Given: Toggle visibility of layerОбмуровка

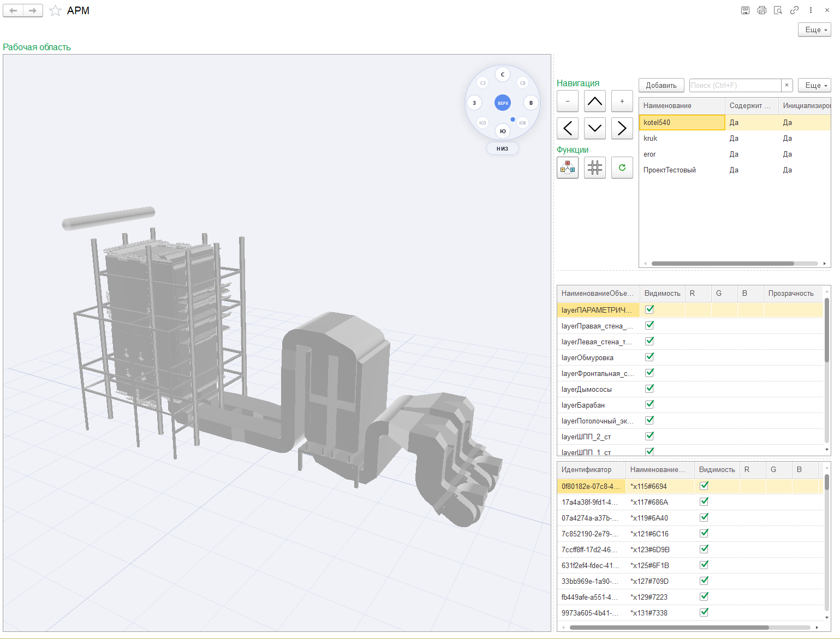Looking at the screenshot, I should pos(650,357).
